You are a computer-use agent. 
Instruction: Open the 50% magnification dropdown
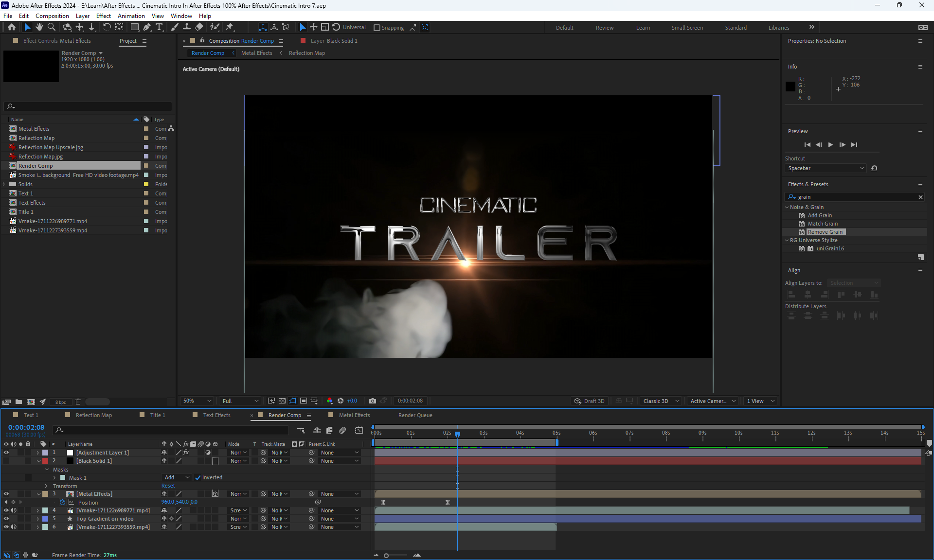click(197, 401)
